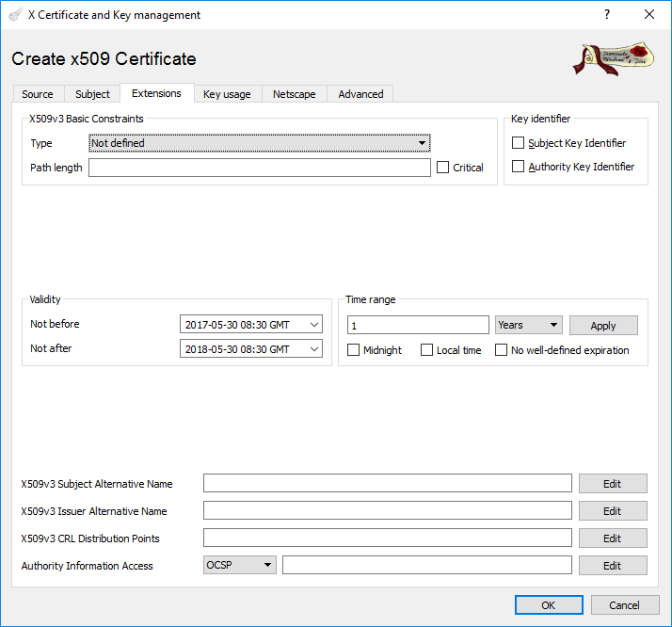This screenshot has width=672, height=627.
Task: Open the Basic Constraints Type dropdown
Action: (259, 143)
